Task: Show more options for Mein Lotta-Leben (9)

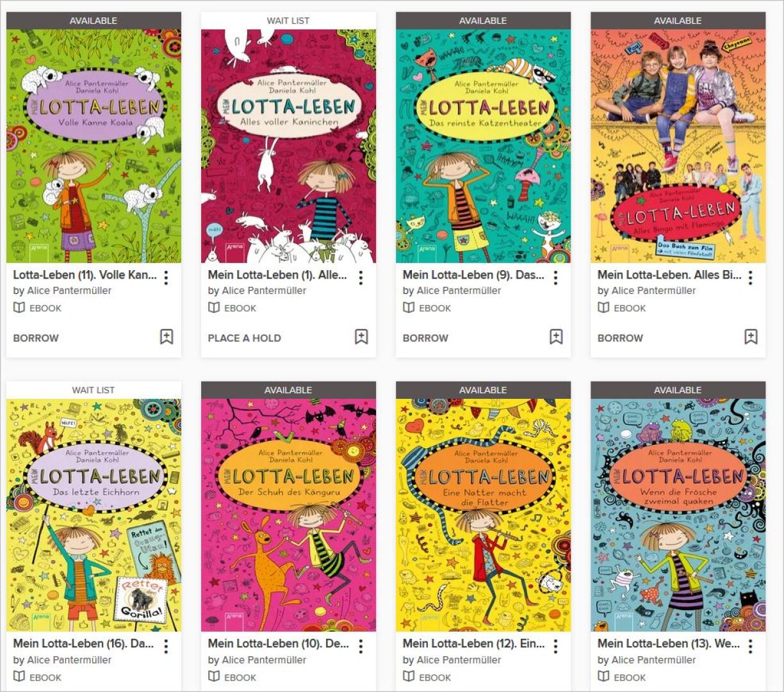Action: point(555,277)
